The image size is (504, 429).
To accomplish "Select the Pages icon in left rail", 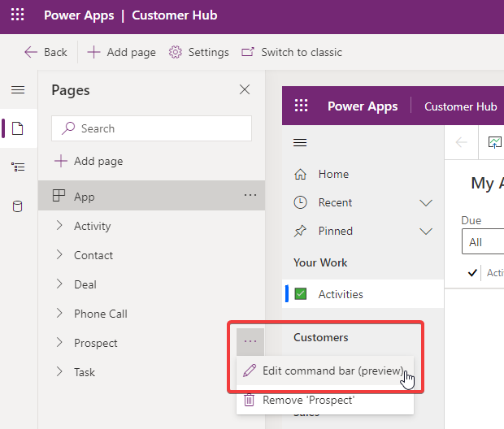I will [18, 128].
